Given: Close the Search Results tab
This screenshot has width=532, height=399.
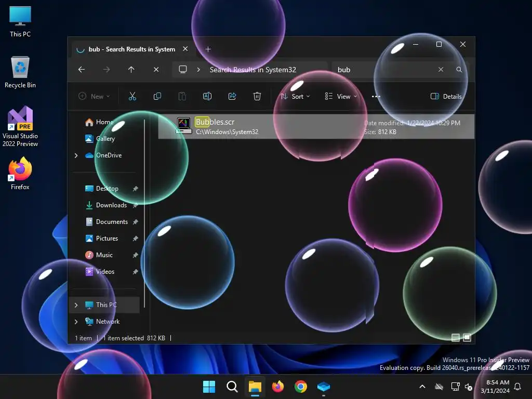Looking at the screenshot, I should [x=185, y=49].
